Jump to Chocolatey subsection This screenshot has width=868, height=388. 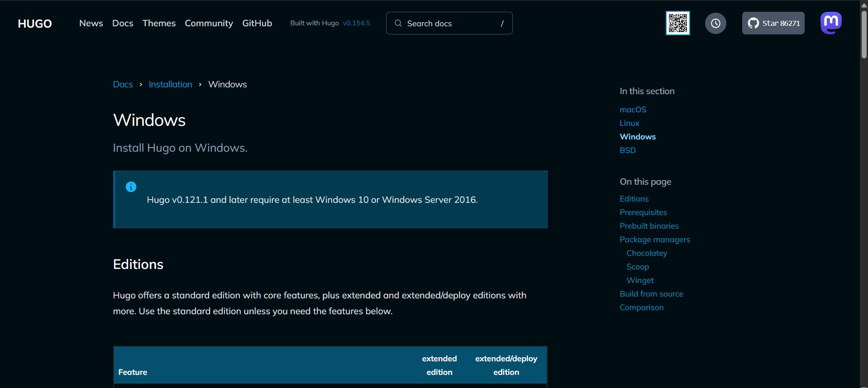tap(646, 253)
